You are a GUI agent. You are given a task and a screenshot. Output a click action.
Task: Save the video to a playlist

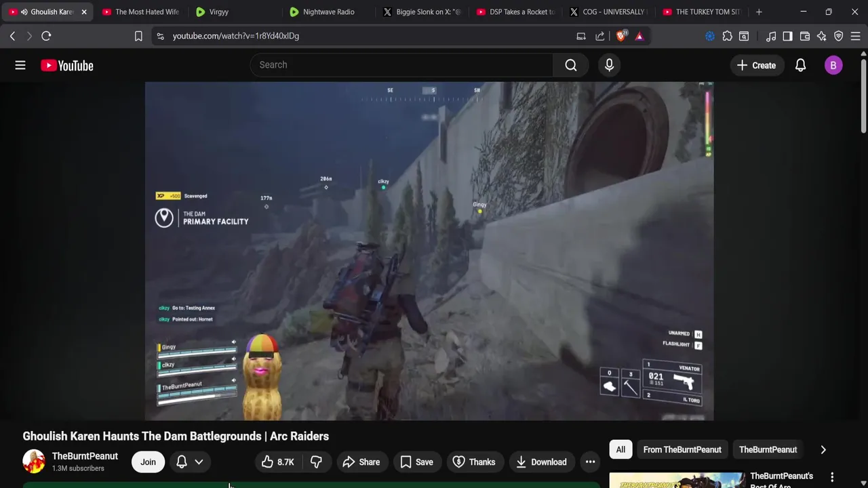tap(416, 462)
